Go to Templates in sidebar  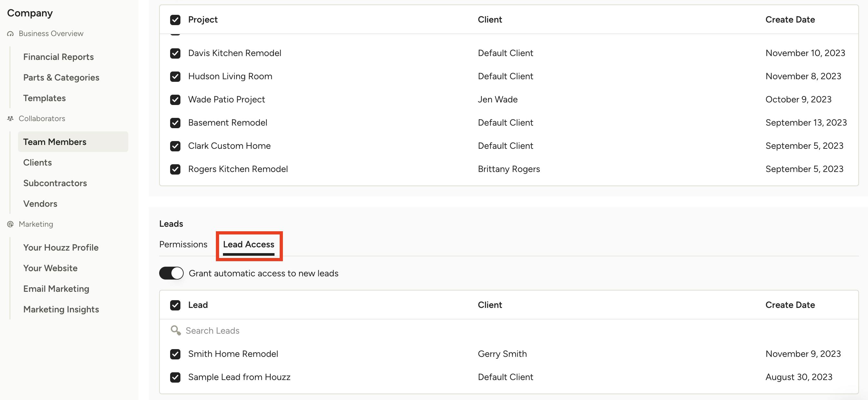(44, 98)
